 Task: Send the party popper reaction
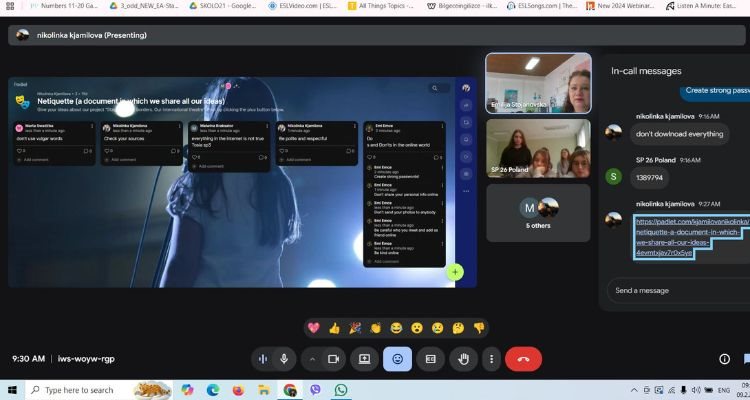point(355,327)
